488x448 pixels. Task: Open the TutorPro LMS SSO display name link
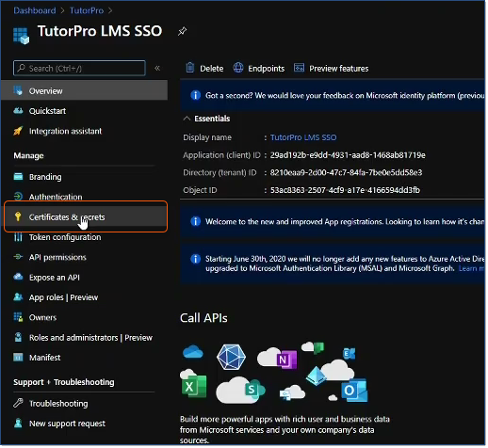[303, 137]
